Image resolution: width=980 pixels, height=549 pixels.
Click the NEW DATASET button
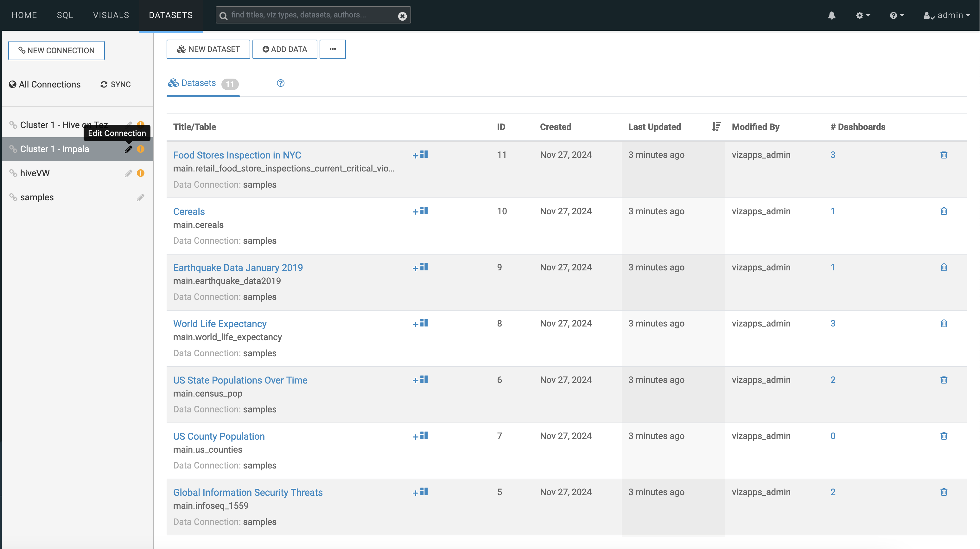coord(208,49)
